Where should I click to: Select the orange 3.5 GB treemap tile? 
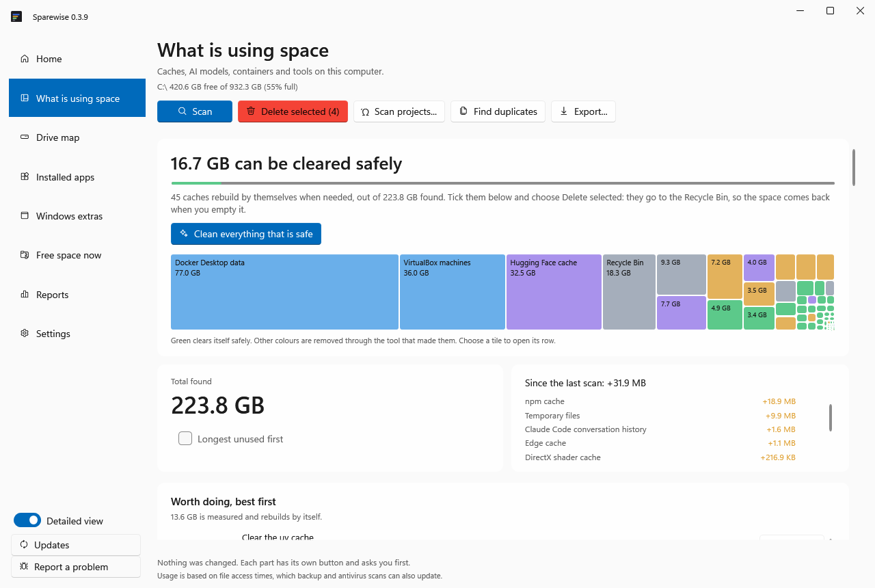[x=759, y=294]
